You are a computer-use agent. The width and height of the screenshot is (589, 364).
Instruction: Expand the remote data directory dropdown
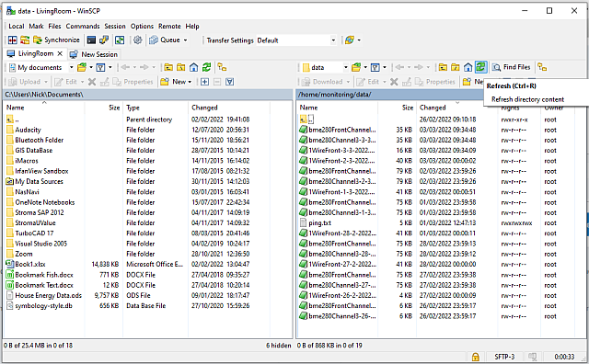tap(346, 67)
